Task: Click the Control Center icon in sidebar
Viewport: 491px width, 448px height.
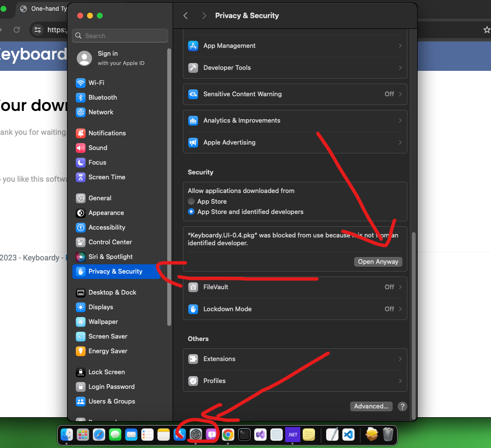Action: 81,242
